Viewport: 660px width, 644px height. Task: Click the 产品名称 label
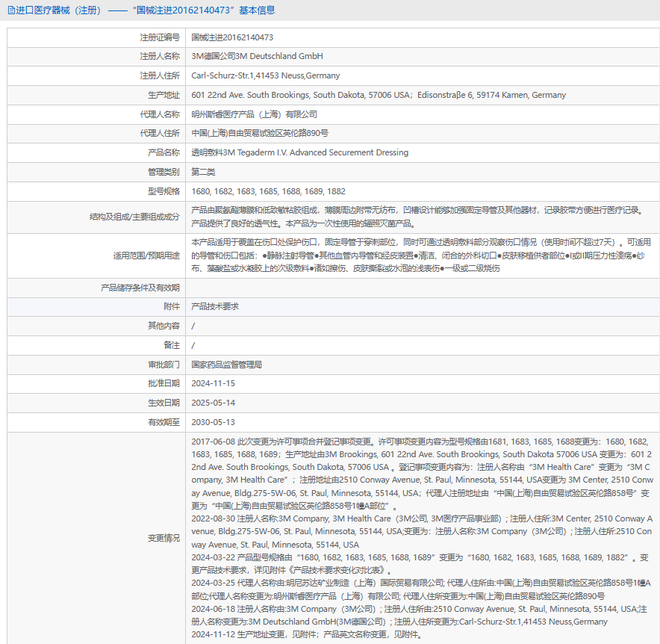164,152
